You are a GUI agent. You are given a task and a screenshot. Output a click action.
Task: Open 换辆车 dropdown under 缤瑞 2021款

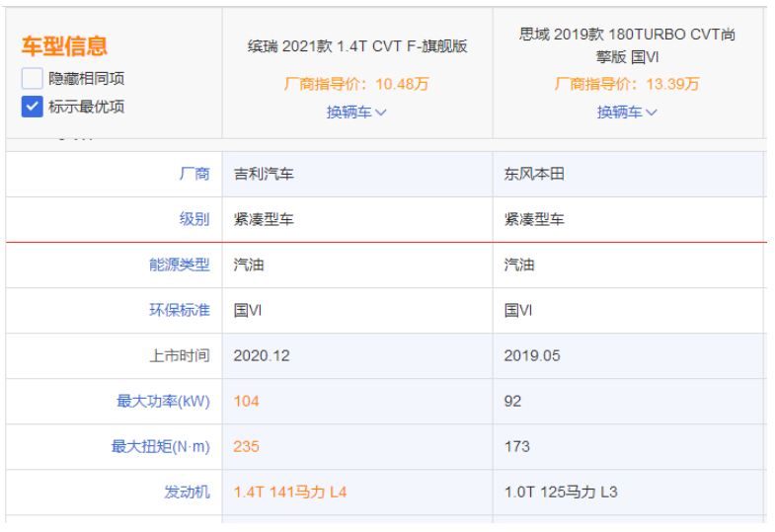point(356,113)
